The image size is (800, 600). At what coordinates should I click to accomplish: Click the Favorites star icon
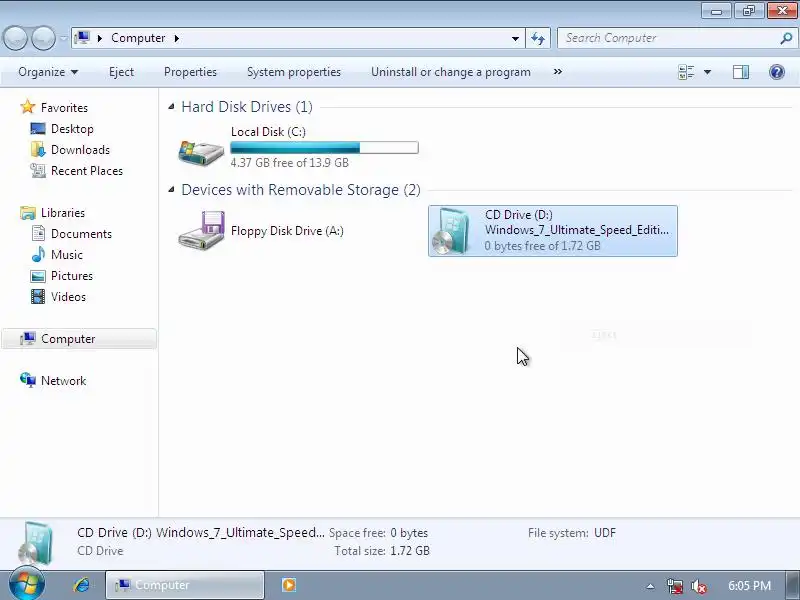tap(28, 107)
